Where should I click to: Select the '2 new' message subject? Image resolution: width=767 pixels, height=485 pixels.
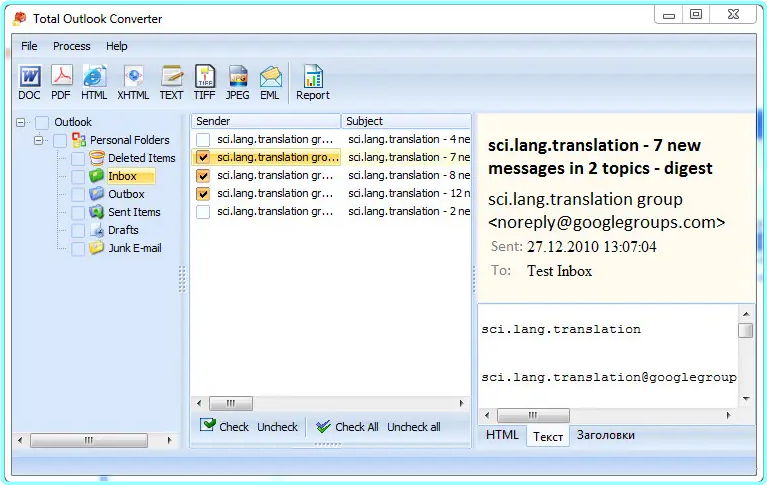pyautogui.click(x=409, y=211)
